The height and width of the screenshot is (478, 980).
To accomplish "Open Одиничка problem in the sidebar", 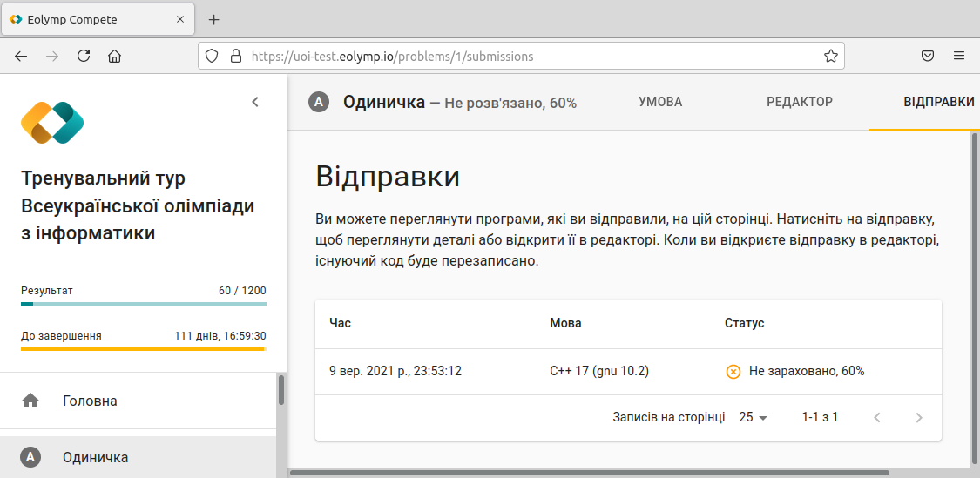I will pyautogui.click(x=138, y=457).
